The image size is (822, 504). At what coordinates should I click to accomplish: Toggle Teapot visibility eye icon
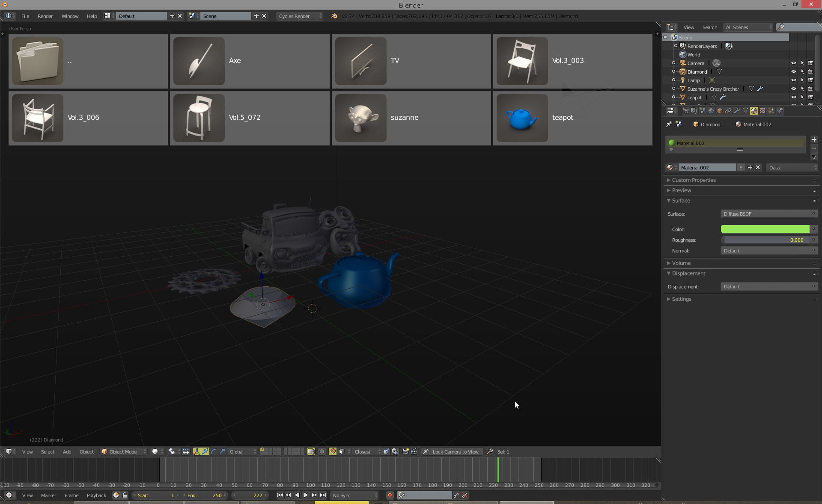click(793, 97)
